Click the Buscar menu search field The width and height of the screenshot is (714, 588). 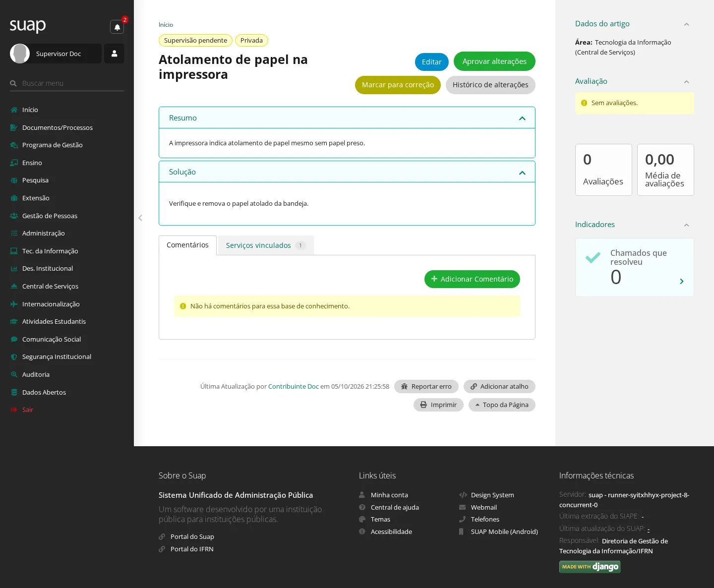click(67, 83)
